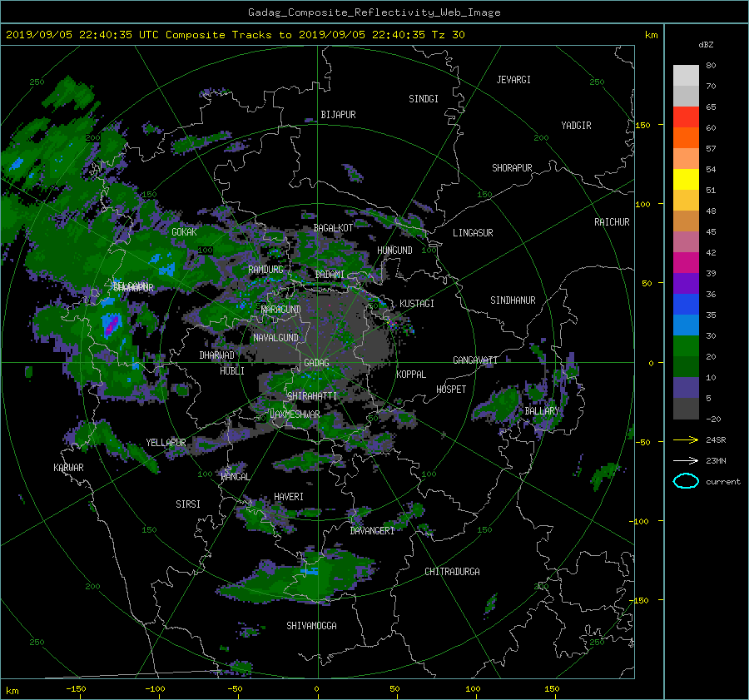This screenshot has width=749, height=700.
Task: Click the DAVANGERI city label
Action: [372, 531]
